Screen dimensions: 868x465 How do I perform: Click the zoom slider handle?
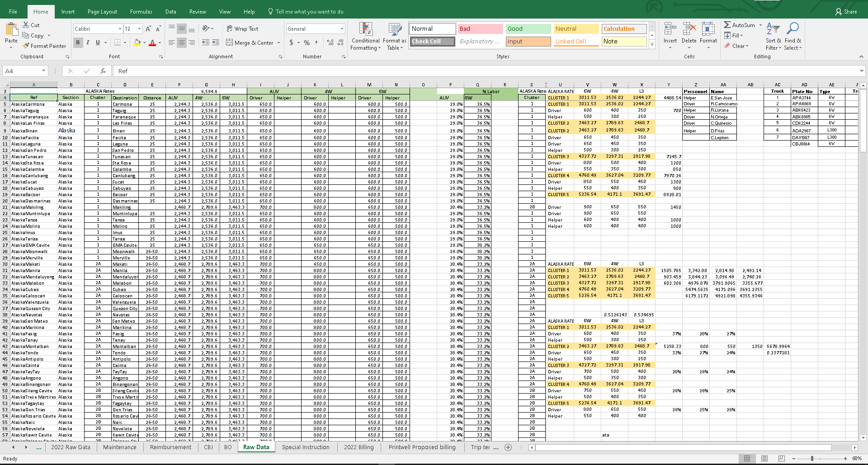(x=812, y=458)
